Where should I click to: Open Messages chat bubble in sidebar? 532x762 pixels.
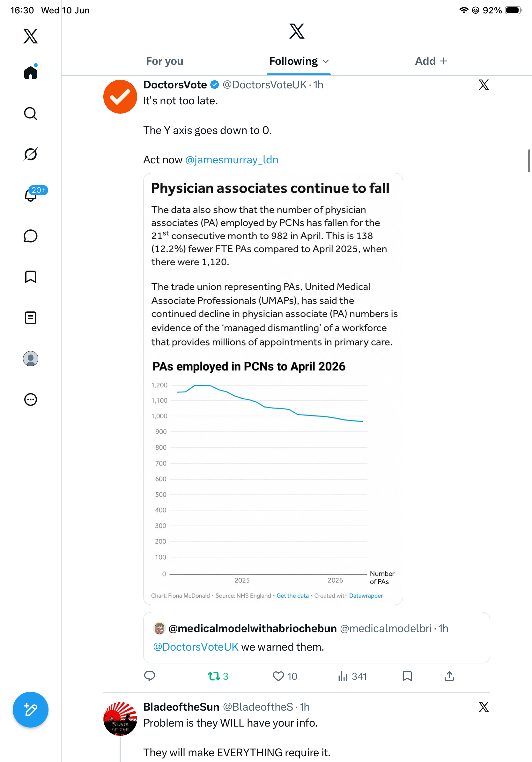[31, 236]
